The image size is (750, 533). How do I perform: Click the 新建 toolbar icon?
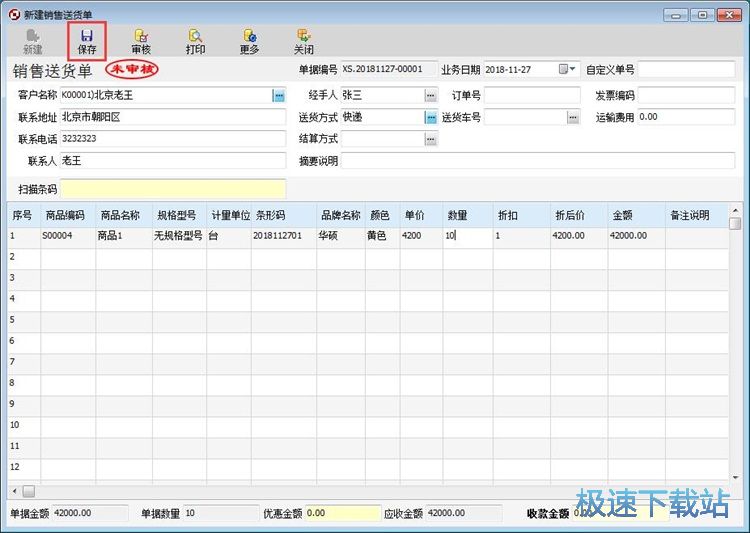tap(33, 42)
